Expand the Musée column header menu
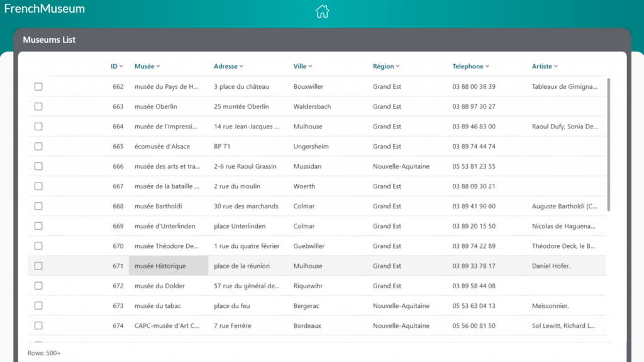The width and height of the screenshot is (644, 362). coord(158,67)
